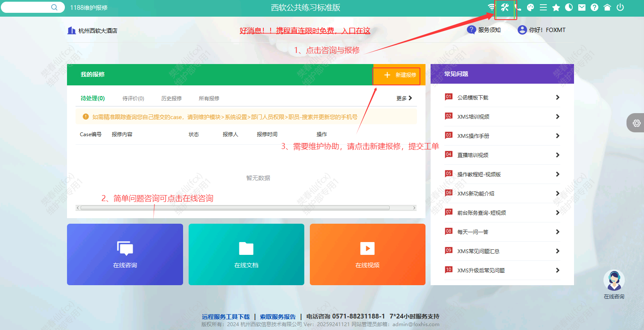Open the 在线视频 orange tile
Viewport: 644px width, 330px height.
tap(367, 254)
